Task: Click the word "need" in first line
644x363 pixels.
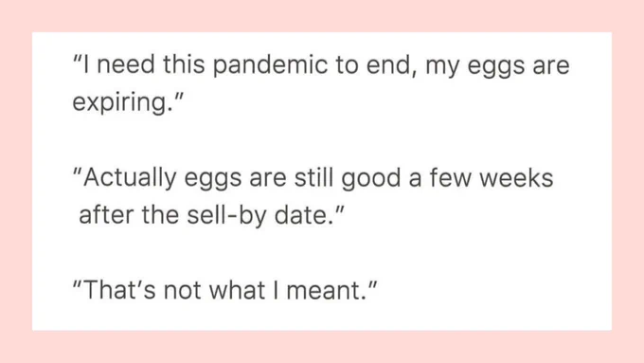Action: tap(126, 65)
